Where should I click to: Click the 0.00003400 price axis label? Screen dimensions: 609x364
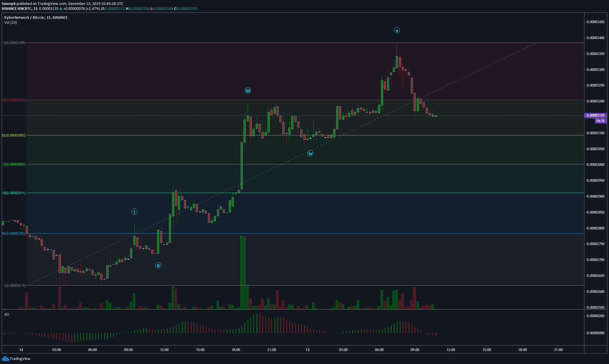595,38
